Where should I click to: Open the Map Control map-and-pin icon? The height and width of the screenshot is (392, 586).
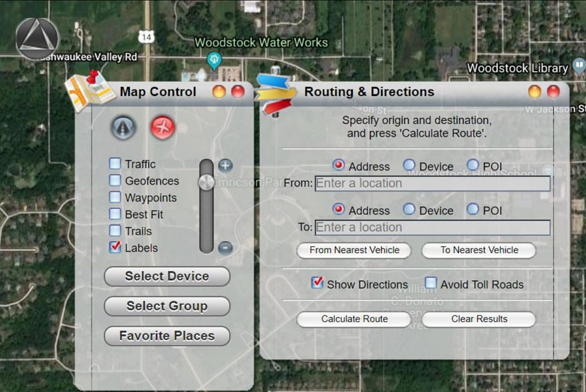[90, 92]
